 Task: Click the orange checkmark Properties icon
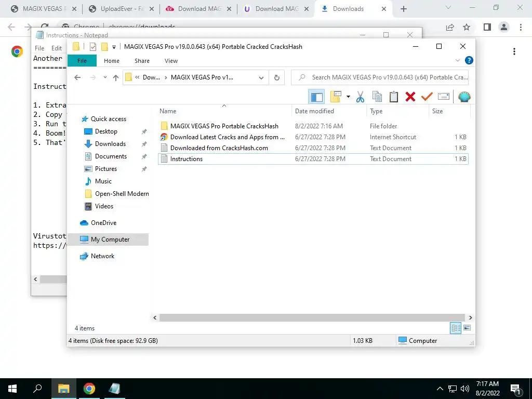tap(427, 97)
